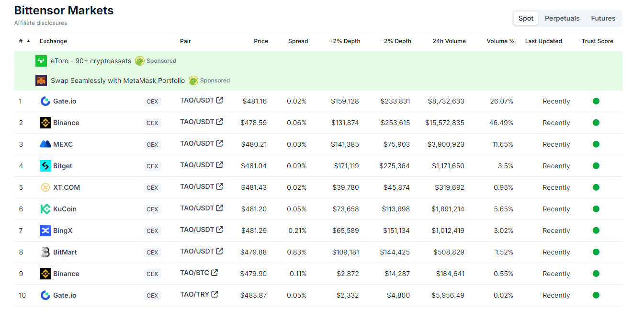Click the MetaMask fox logo icon

tap(41, 81)
